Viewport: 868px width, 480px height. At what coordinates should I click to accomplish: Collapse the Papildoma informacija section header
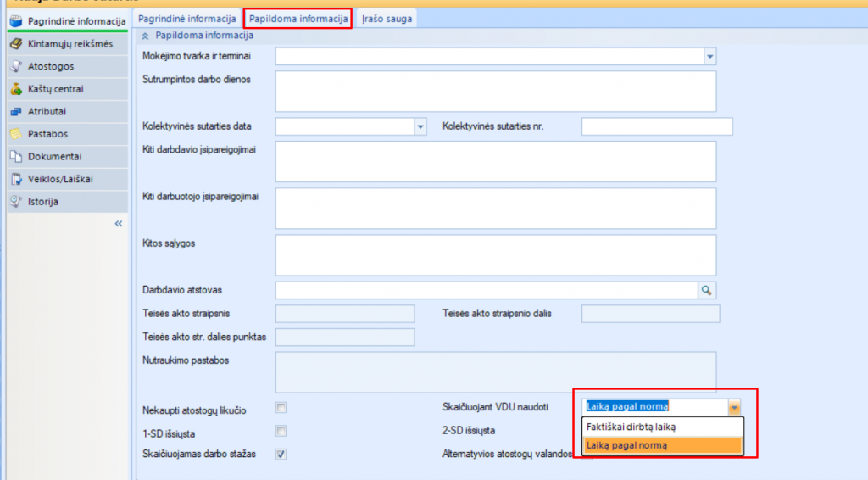pyautogui.click(x=145, y=36)
